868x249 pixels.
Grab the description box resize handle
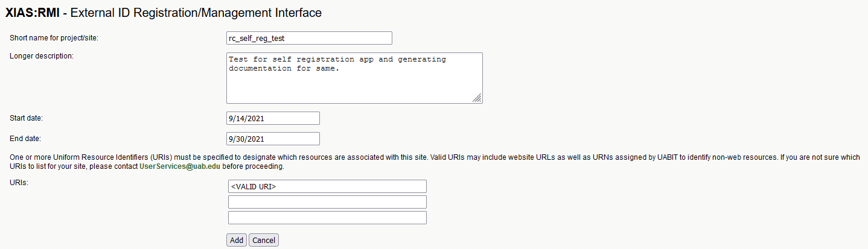(x=477, y=98)
